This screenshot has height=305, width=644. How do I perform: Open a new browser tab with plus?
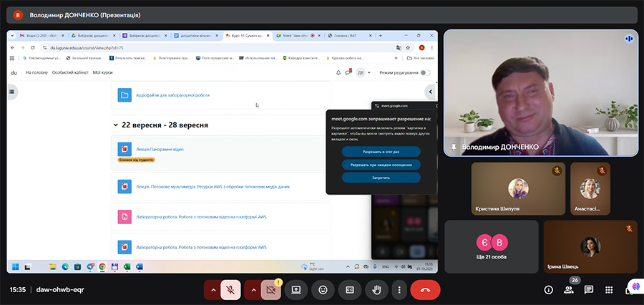click(381, 36)
